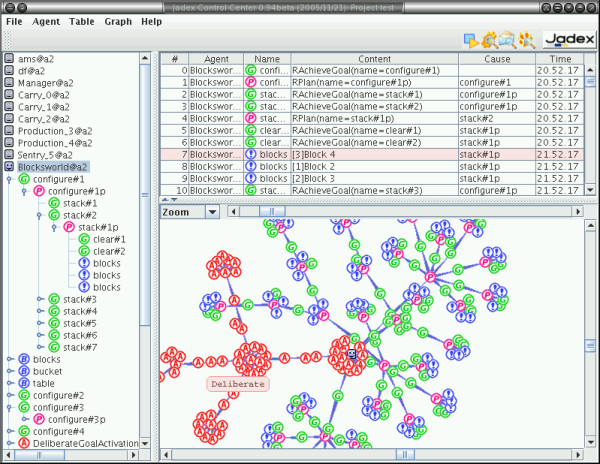Click graph horizontal scrollbar thumb
Viewport: 600px width, 464px height.
(x=405, y=454)
